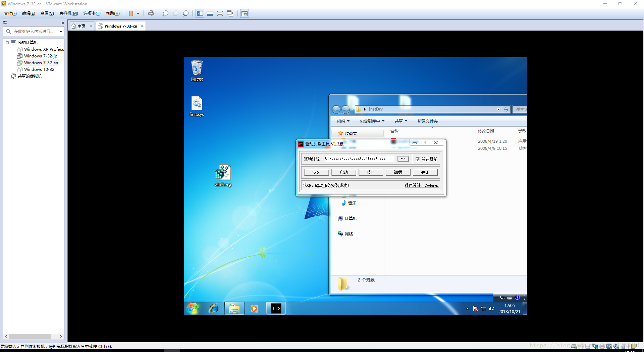Sort by 修改日期 column header

click(x=486, y=131)
